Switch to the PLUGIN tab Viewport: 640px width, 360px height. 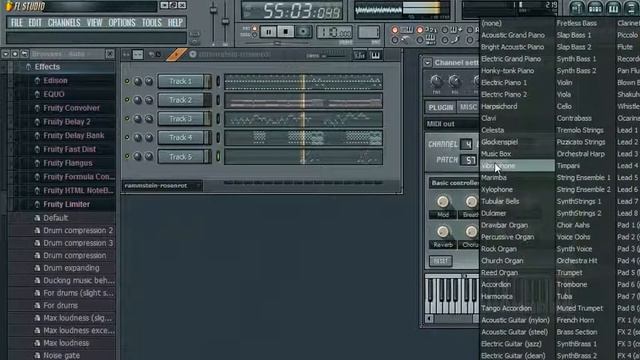440,107
